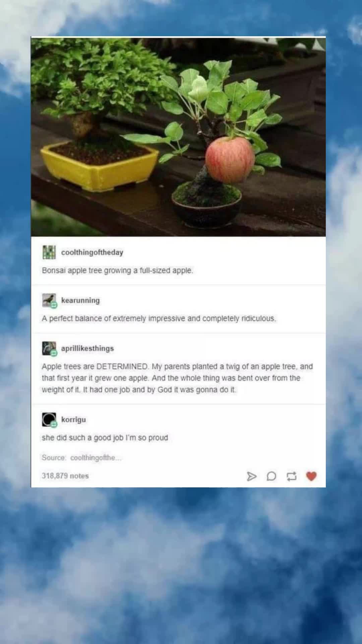The height and width of the screenshot is (644, 362).
Task: Visit the kearunning username link
Action: pyautogui.click(x=80, y=300)
